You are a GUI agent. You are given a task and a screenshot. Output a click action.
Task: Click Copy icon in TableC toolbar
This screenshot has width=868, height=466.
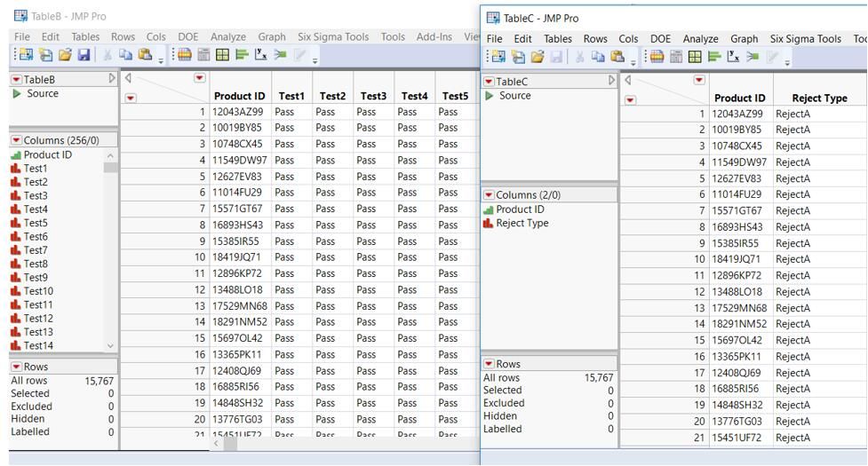[599, 57]
